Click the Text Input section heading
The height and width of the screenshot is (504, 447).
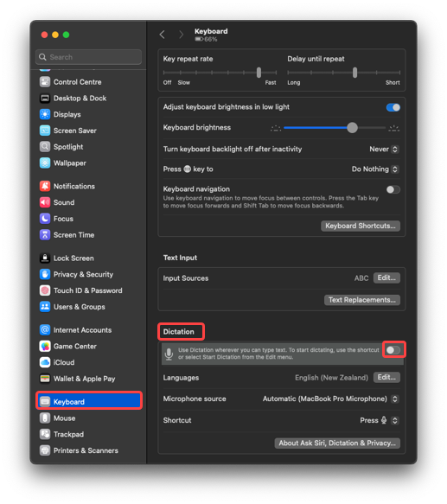(x=180, y=258)
